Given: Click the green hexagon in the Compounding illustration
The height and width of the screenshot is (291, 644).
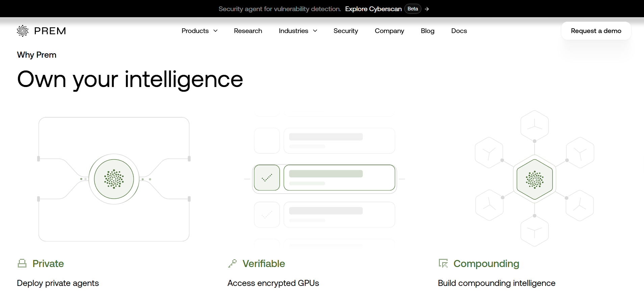Looking at the screenshot, I should (535, 179).
